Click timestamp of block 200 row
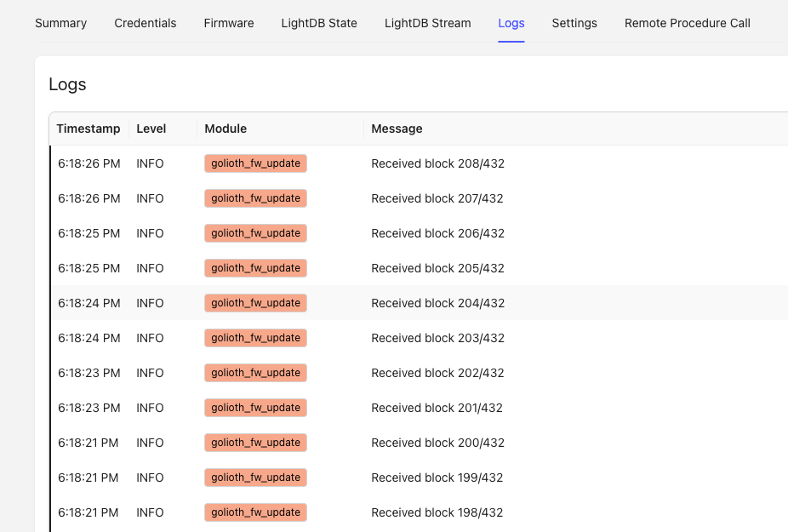This screenshot has height=532, width=788. tap(88, 443)
